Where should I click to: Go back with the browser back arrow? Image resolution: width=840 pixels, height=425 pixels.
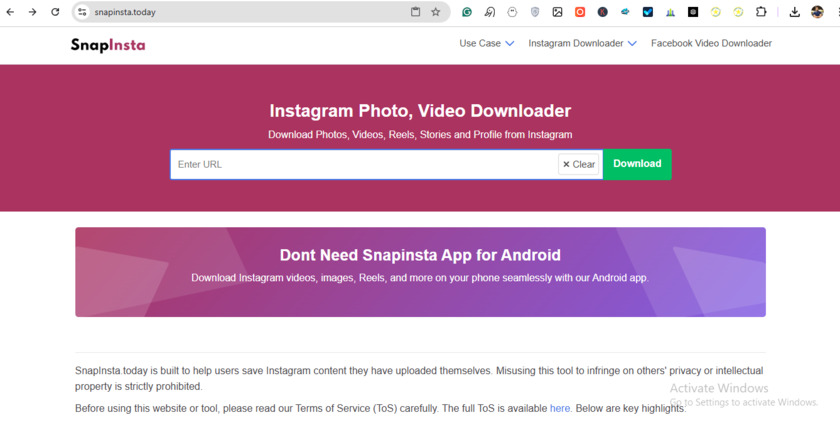pos(10,12)
